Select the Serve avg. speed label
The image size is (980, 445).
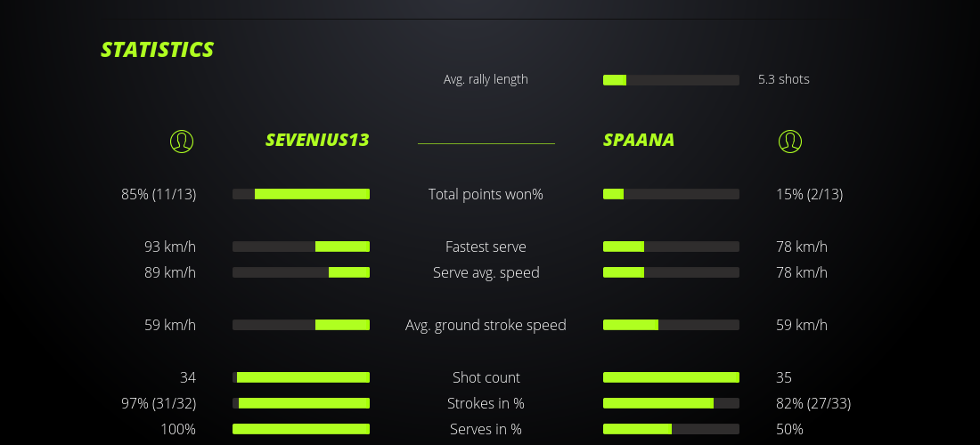486,272
